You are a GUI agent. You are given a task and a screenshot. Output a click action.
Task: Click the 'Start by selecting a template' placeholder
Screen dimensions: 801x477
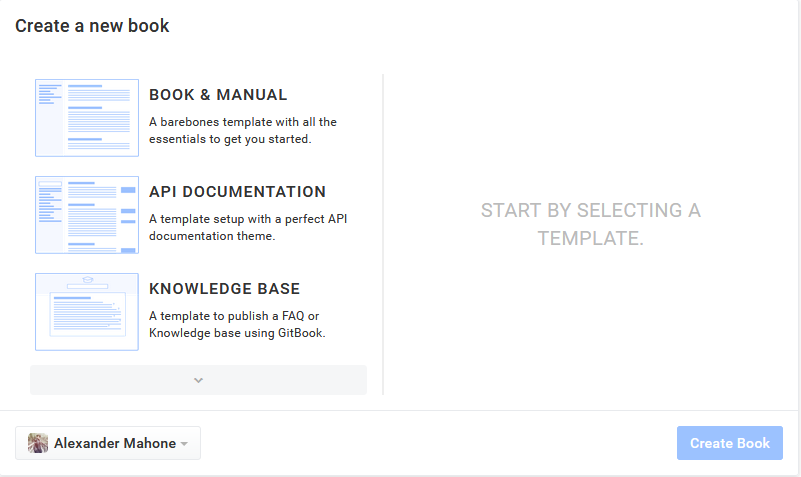coord(590,224)
